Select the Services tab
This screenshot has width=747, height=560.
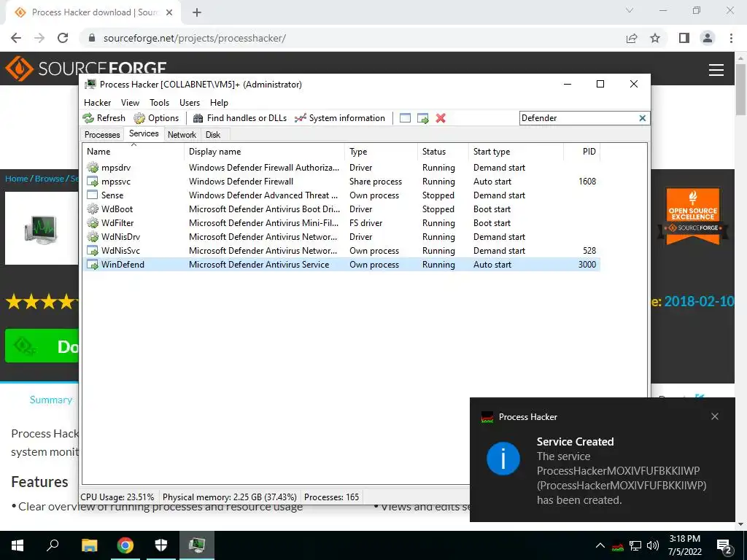point(144,134)
